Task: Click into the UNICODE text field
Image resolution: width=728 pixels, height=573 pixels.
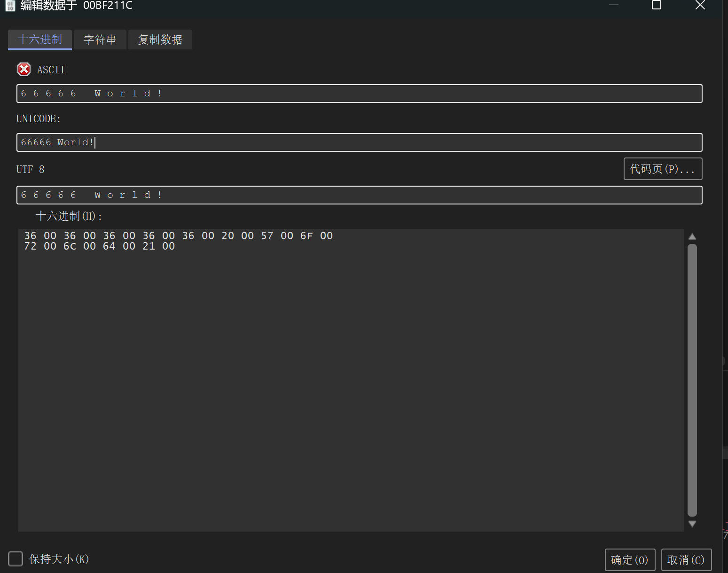Action: pos(359,142)
